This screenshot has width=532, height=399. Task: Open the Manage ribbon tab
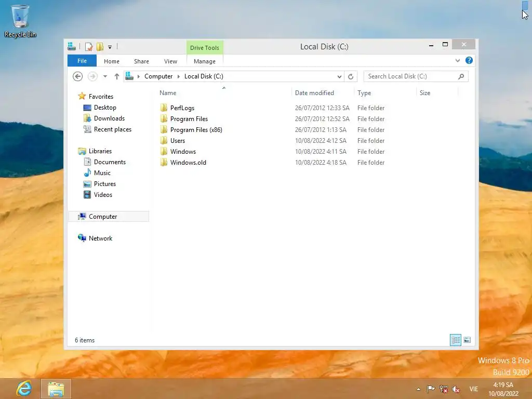[205, 61]
